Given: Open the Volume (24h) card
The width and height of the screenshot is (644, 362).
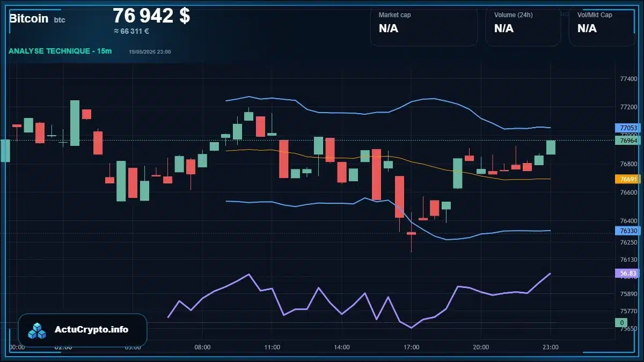Looking at the screenshot, I should pyautogui.click(x=523, y=26).
